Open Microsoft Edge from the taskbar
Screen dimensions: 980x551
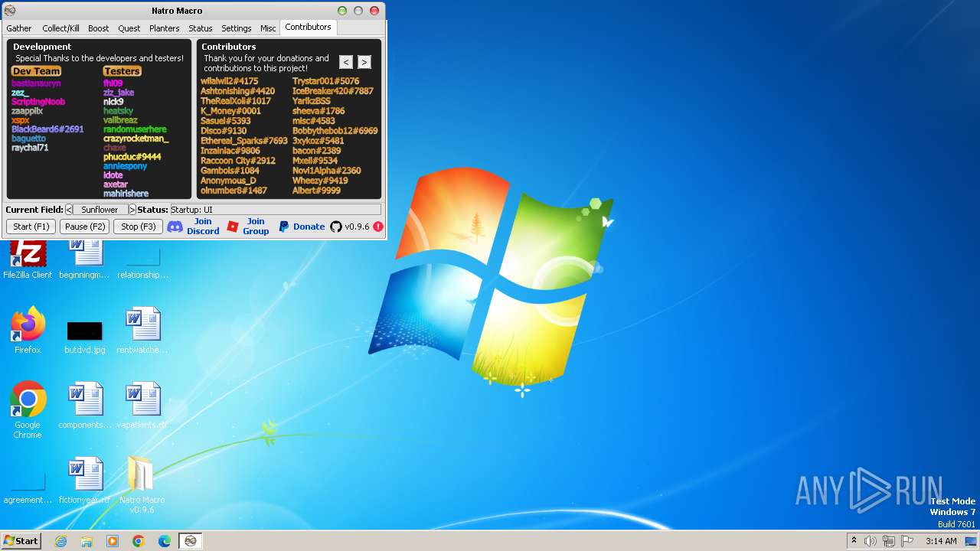point(165,541)
